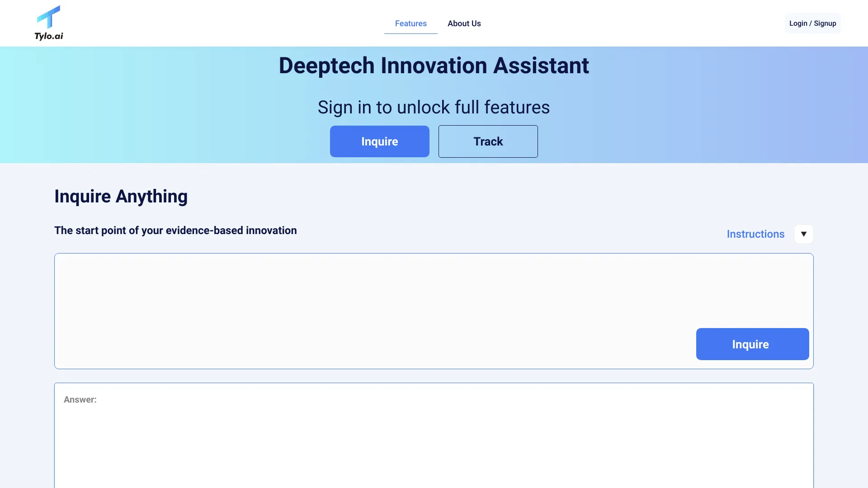Select the Track mode button in banner
The image size is (868, 488).
tap(488, 141)
